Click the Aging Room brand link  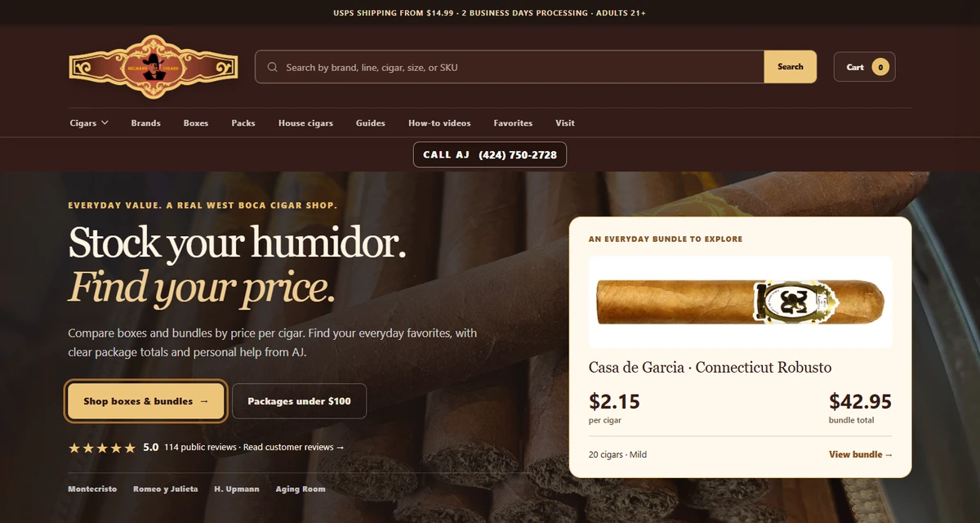[x=301, y=489]
